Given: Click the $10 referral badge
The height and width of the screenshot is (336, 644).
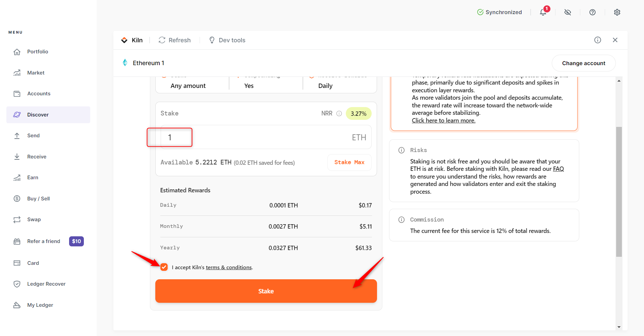Looking at the screenshot, I should tap(76, 241).
